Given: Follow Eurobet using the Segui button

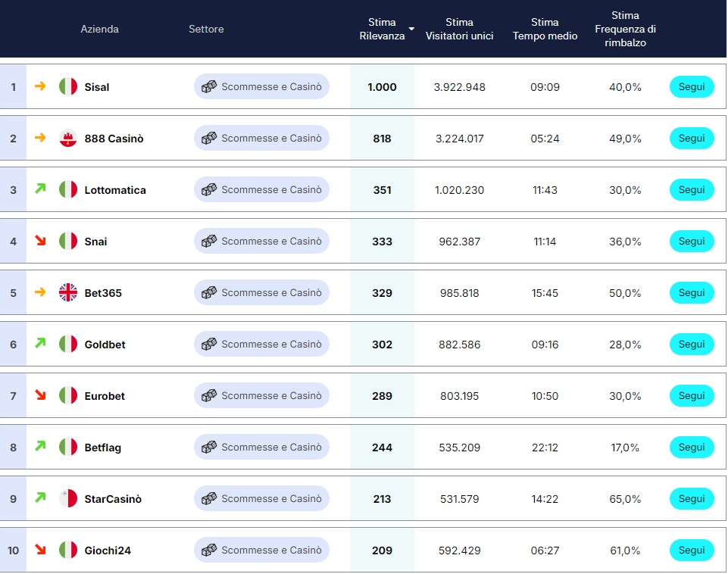Looking at the screenshot, I should tap(692, 396).
